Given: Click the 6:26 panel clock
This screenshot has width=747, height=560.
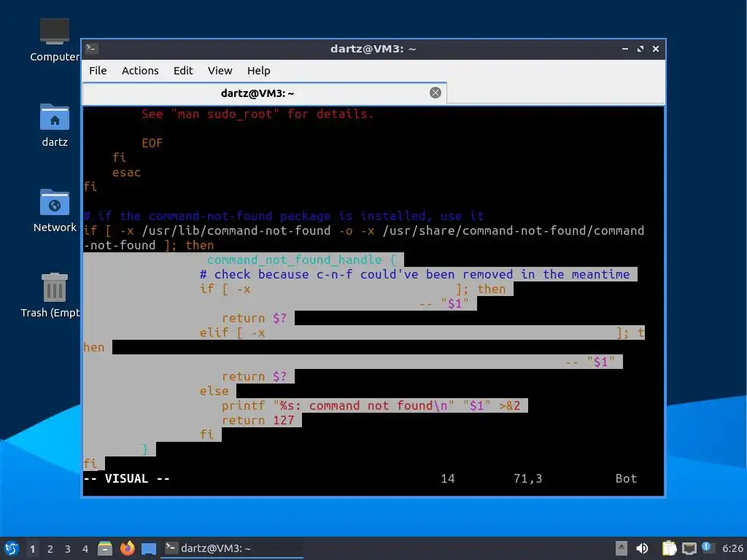Looking at the screenshot, I should click(732, 548).
